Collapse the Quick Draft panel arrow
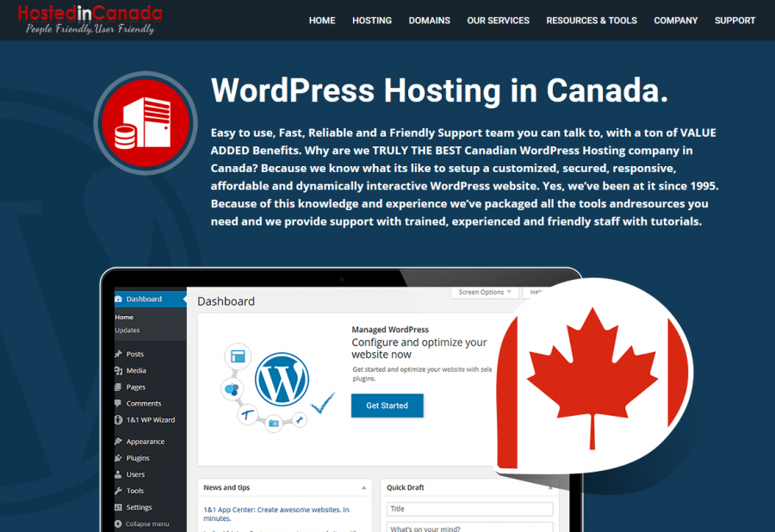The width and height of the screenshot is (775, 532). coord(550,487)
